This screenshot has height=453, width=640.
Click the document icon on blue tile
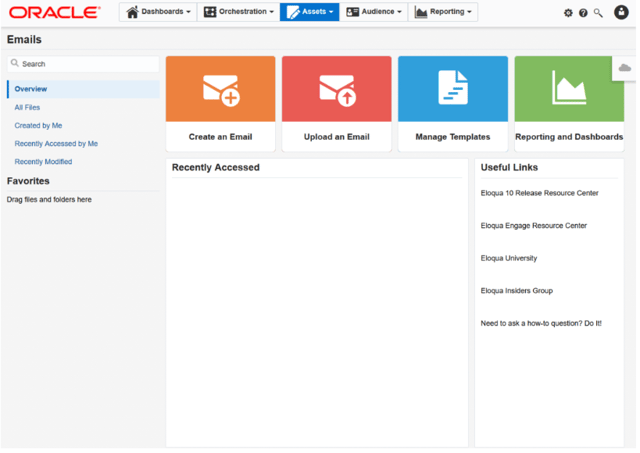[453, 87]
